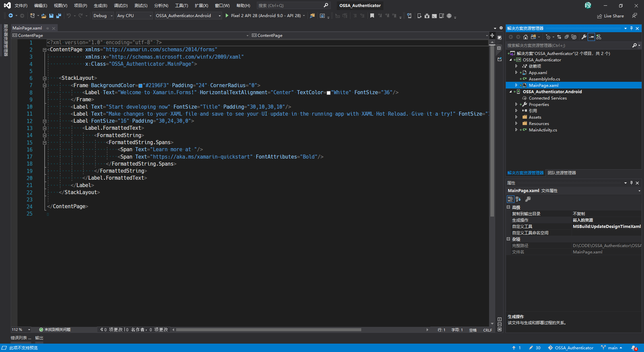
Task: Select AssemblyInfo.cs in Solution Explorer
Action: (x=544, y=79)
